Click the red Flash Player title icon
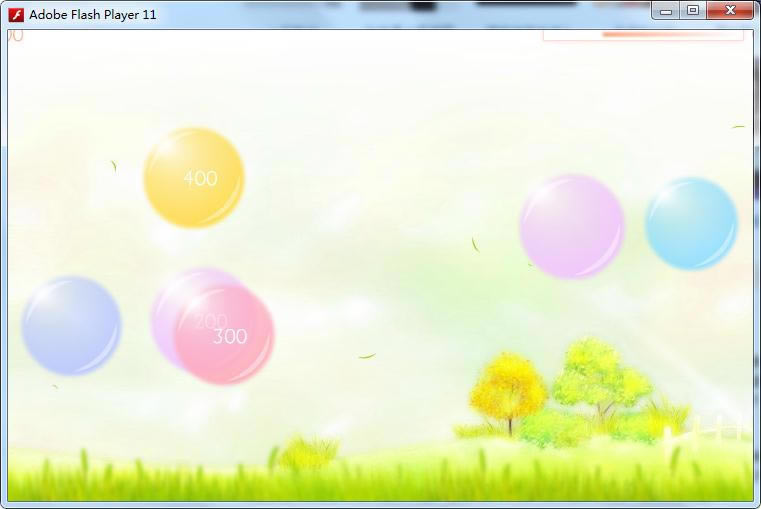This screenshot has height=509, width=761. coord(16,15)
